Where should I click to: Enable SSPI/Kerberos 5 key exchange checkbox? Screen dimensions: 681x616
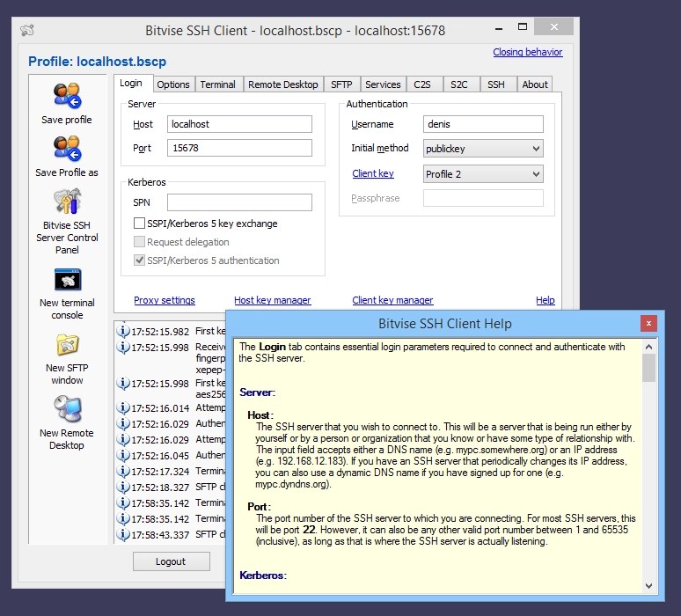139,224
